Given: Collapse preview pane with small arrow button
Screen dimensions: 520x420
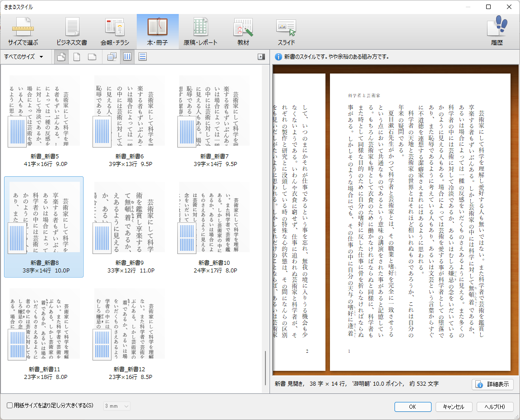Looking at the screenshot, I should [260, 57].
